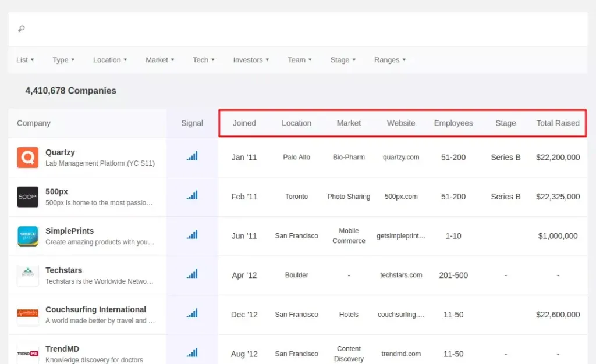The height and width of the screenshot is (364, 596).
Task: Open the Couchsurfing International logo
Action: [27, 314]
